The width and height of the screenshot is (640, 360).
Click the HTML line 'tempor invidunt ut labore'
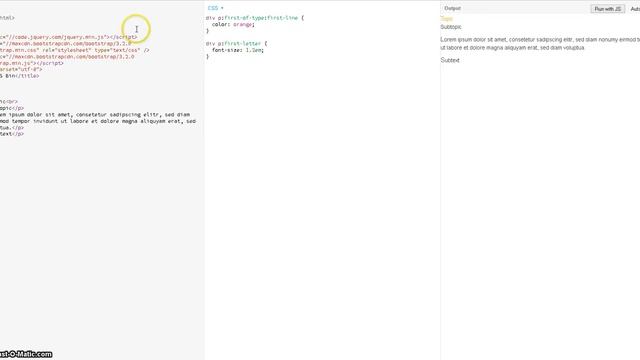pos(98,121)
